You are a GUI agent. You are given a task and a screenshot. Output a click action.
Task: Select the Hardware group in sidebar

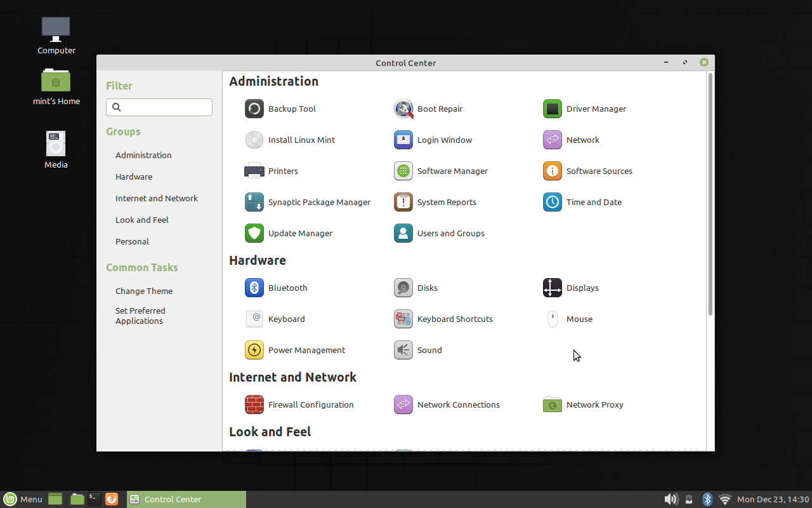134,177
